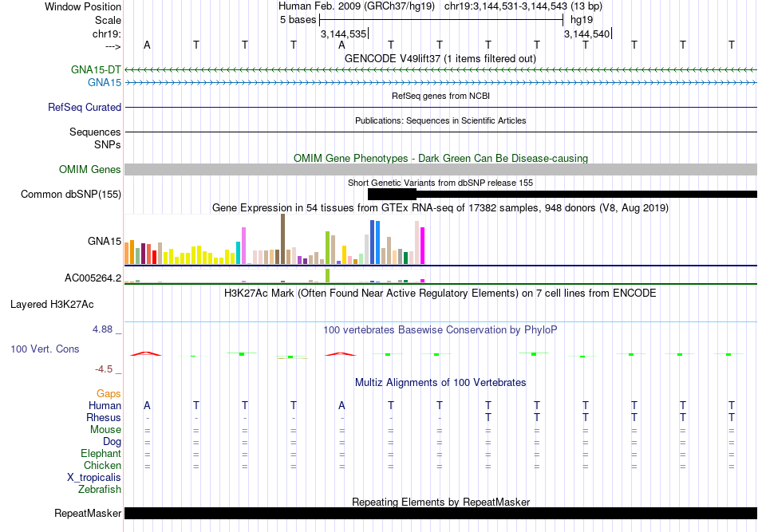Click the OMIM Genes track label

tap(90, 170)
